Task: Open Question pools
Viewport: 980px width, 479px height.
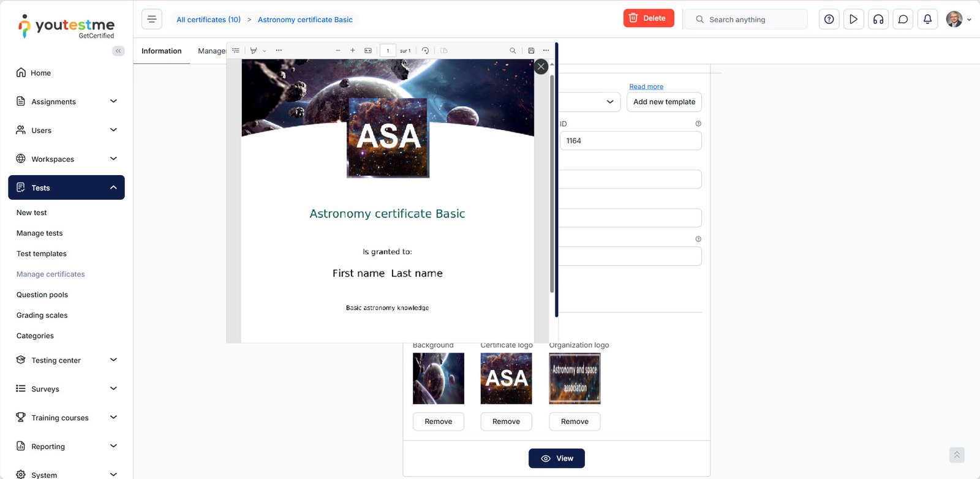Action: (x=42, y=295)
